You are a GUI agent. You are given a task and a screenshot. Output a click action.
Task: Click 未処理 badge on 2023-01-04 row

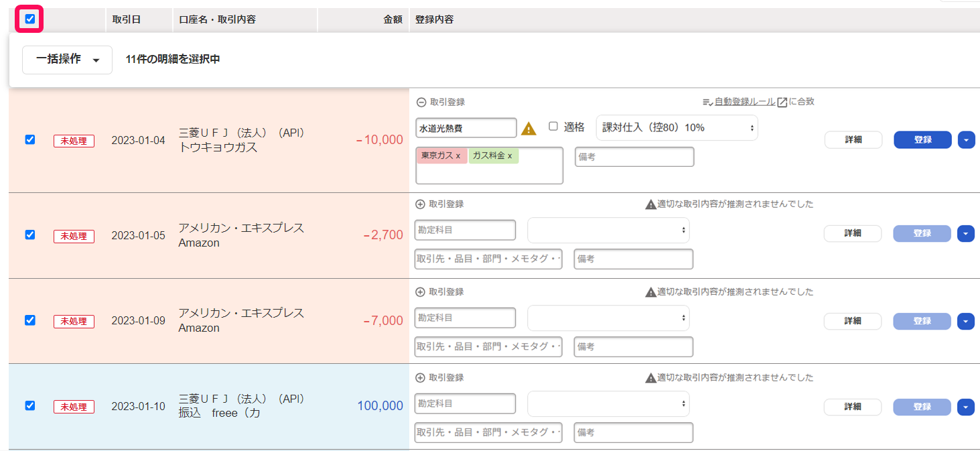74,141
